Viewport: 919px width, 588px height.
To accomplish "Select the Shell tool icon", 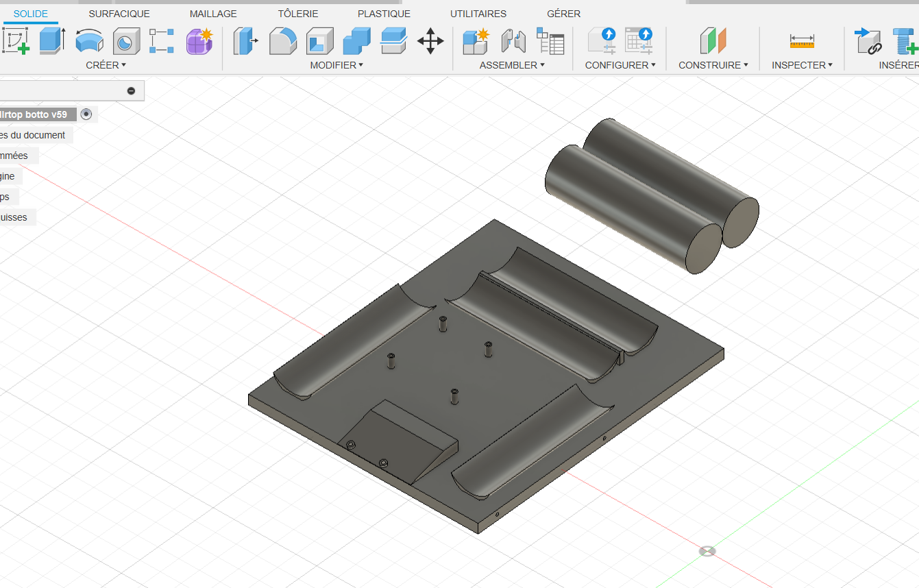I will coord(319,41).
